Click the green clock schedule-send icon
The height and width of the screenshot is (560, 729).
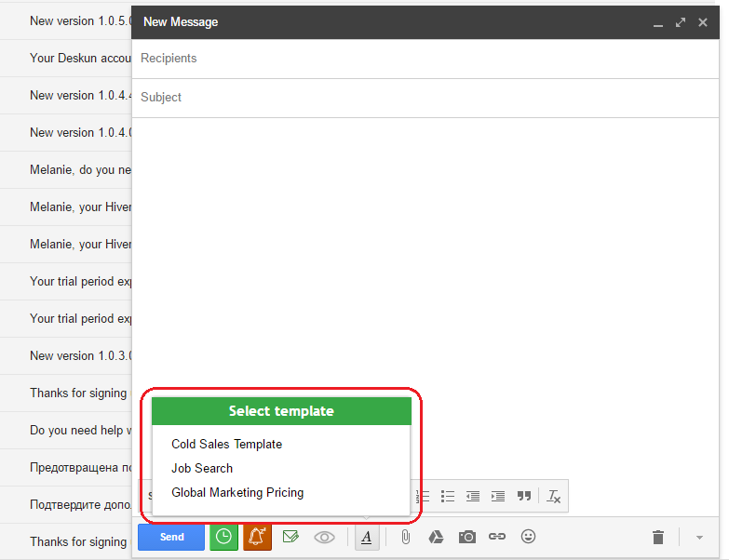[223, 538]
